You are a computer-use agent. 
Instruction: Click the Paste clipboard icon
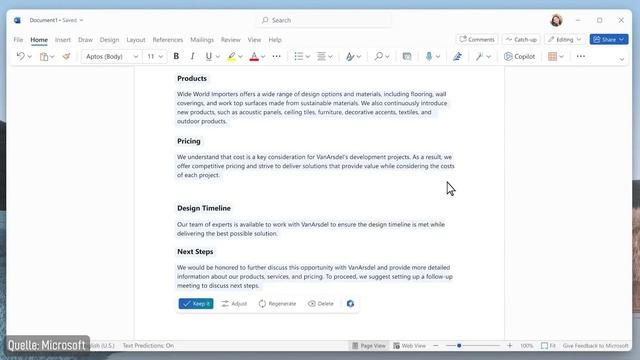[x=44, y=57]
